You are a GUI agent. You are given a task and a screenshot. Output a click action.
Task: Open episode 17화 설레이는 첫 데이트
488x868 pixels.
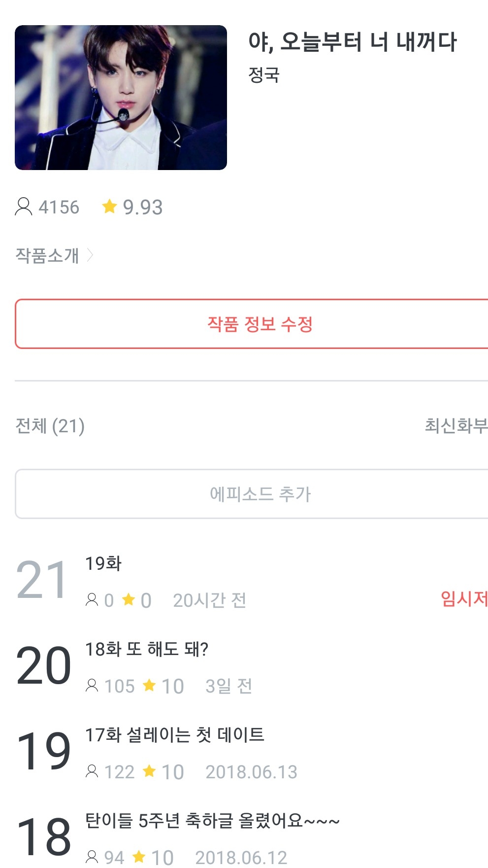(x=175, y=735)
